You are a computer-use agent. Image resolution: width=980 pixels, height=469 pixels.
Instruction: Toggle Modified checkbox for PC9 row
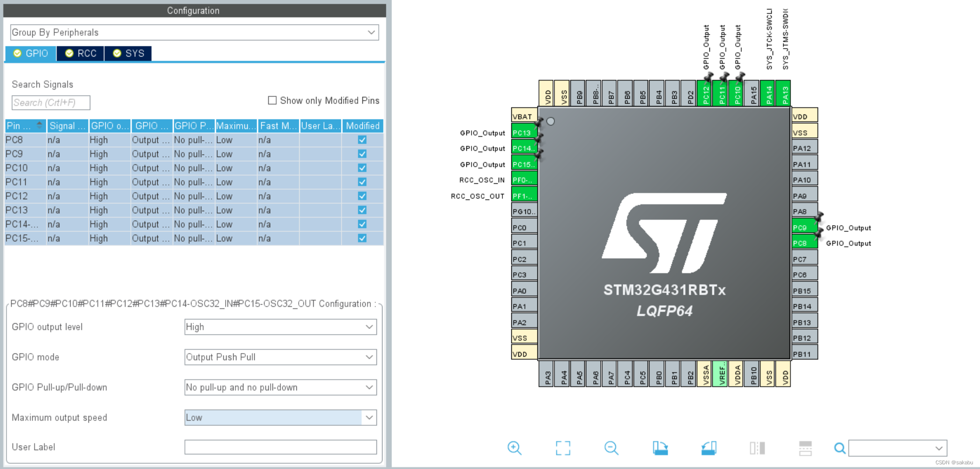(x=362, y=154)
